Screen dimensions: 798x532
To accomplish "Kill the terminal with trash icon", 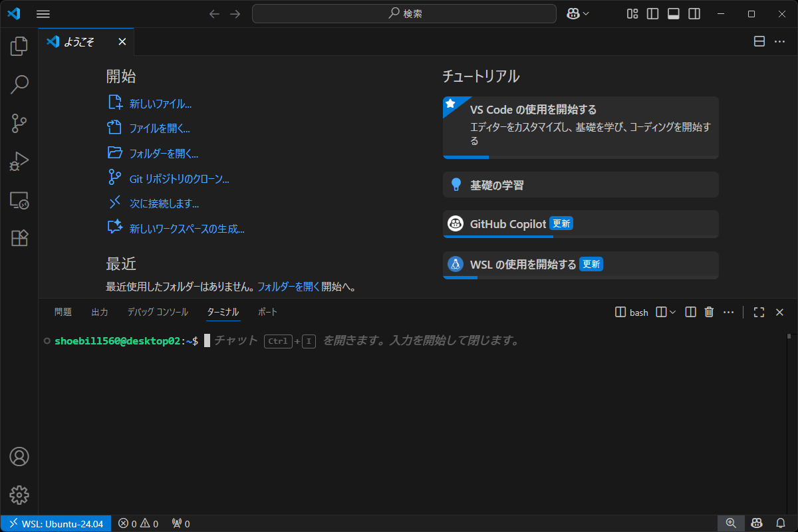I will click(709, 312).
